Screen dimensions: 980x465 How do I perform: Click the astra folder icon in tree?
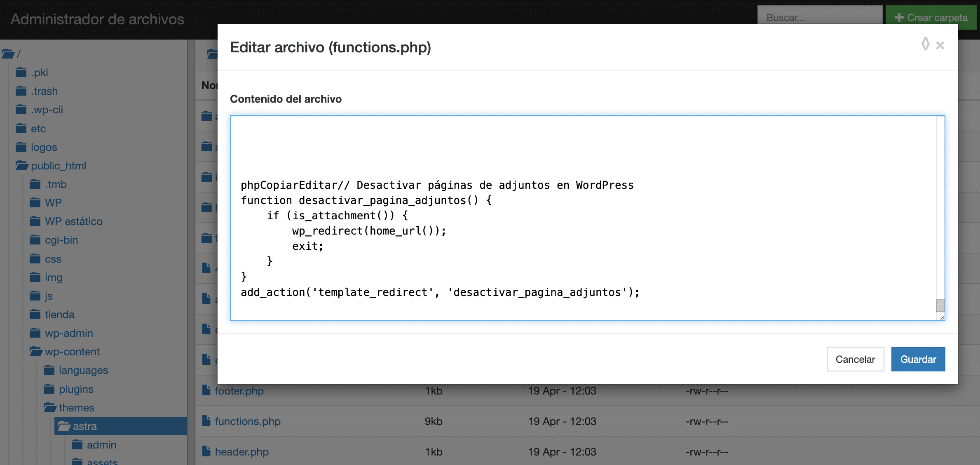pyautogui.click(x=64, y=426)
